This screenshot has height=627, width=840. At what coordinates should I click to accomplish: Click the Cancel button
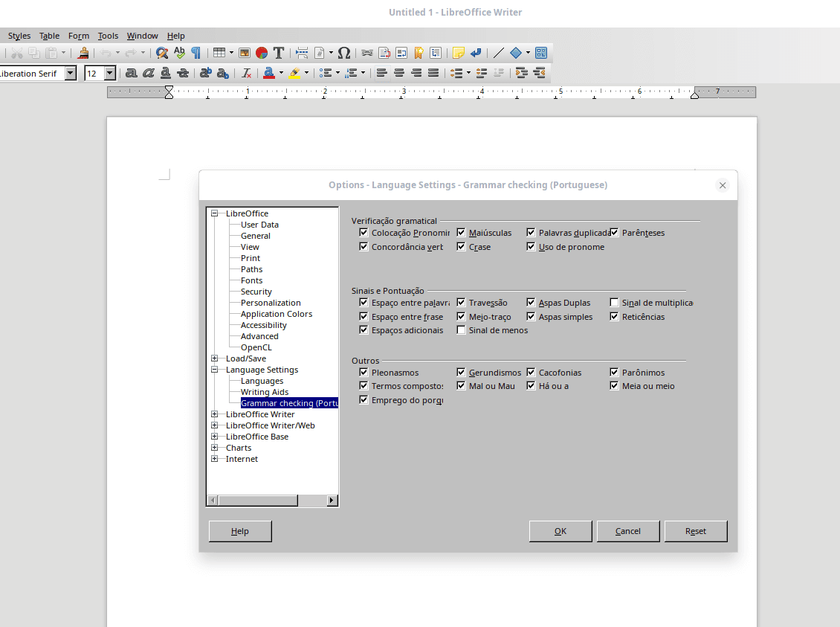pyautogui.click(x=628, y=531)
